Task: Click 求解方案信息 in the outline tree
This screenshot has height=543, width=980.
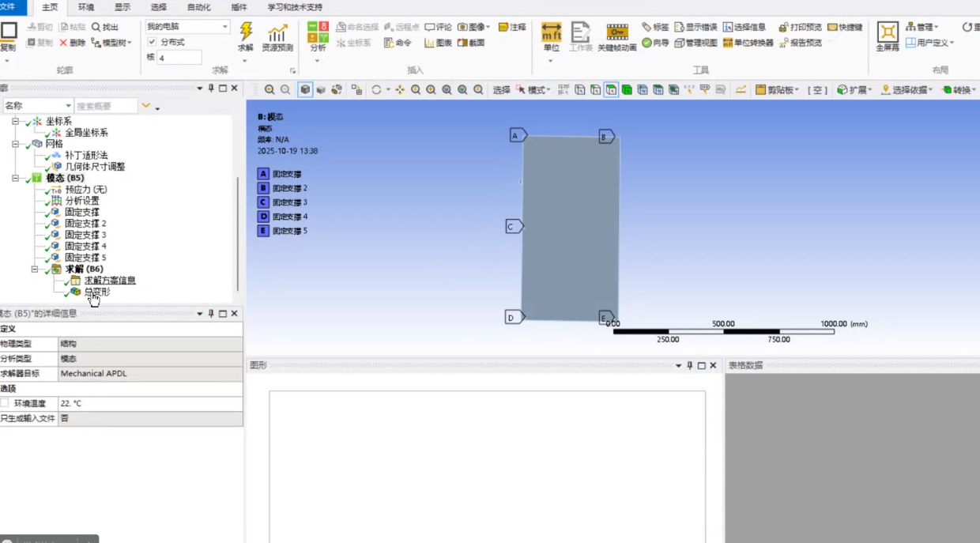Action: pyautogui.click(x=109, y=281)
